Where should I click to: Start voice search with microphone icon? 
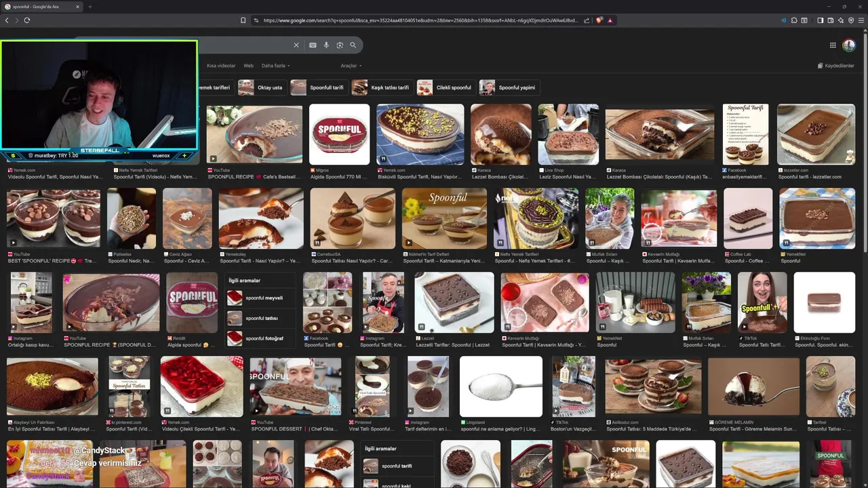326,45
